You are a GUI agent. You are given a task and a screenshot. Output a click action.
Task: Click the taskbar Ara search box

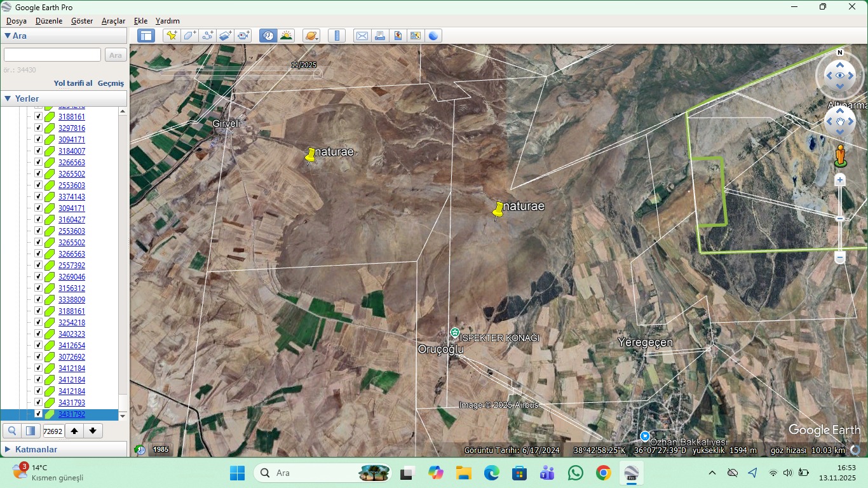coord(322,473)
